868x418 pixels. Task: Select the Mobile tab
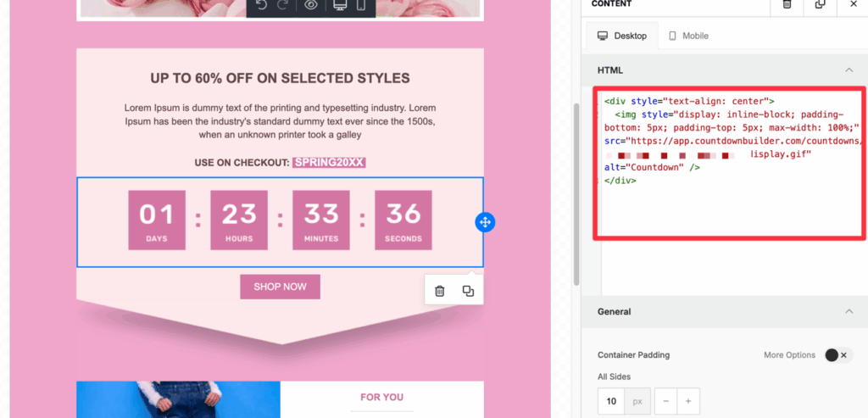(688, 36)
